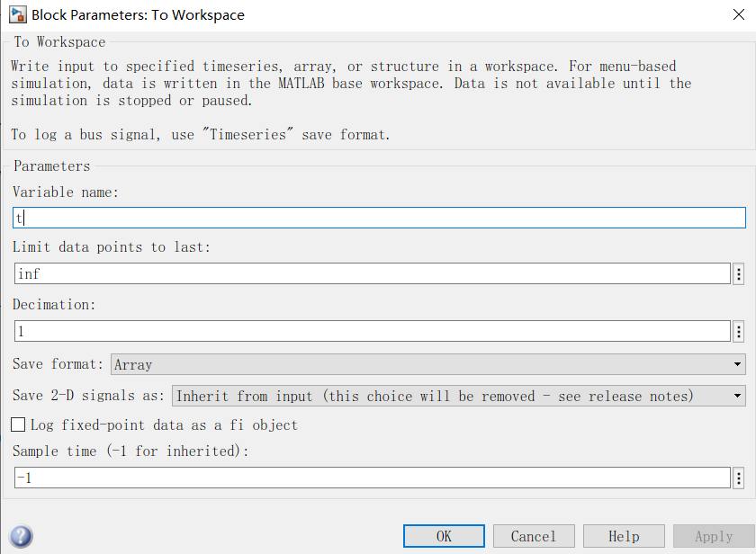Click the Cancel button
Viewport: 756px width, 554px height.
click(534, 536)
